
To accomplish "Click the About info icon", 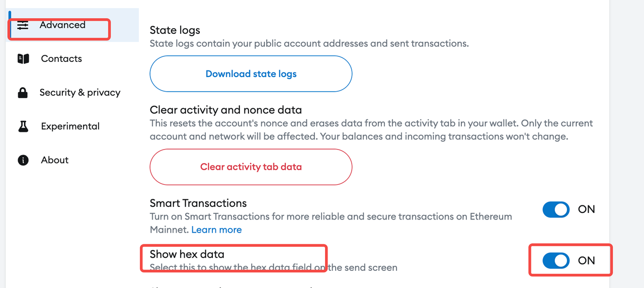I will (x=23, y=160).
